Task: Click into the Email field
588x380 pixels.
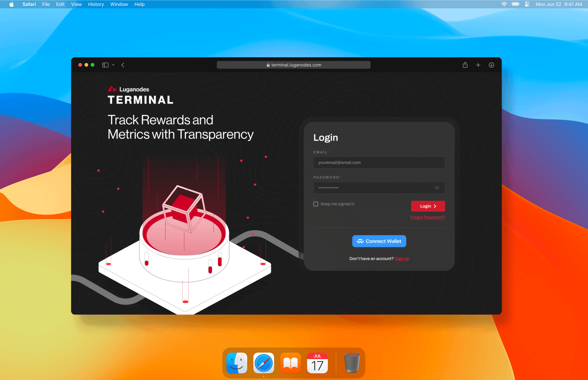Action: (x=379, y=162)
